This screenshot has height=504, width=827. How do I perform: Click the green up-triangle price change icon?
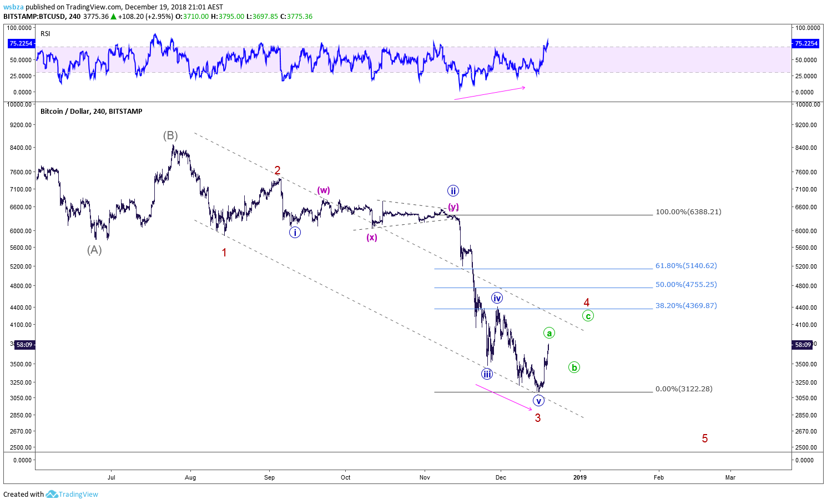coord(113,16)
